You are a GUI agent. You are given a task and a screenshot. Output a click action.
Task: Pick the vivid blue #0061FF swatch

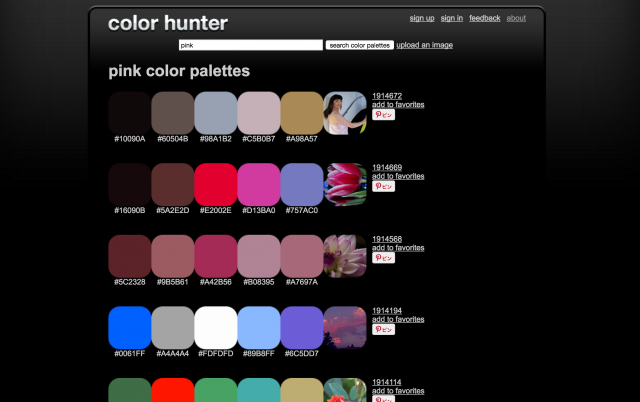pos(130,328)
